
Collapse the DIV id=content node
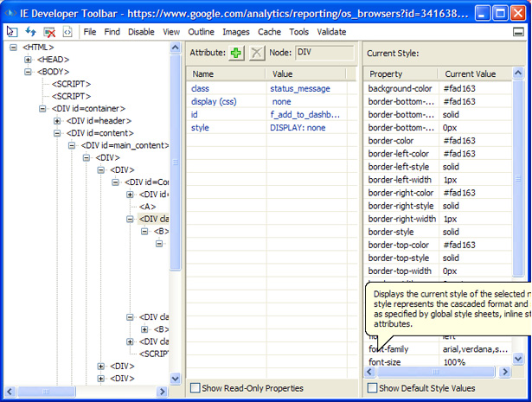57,133
